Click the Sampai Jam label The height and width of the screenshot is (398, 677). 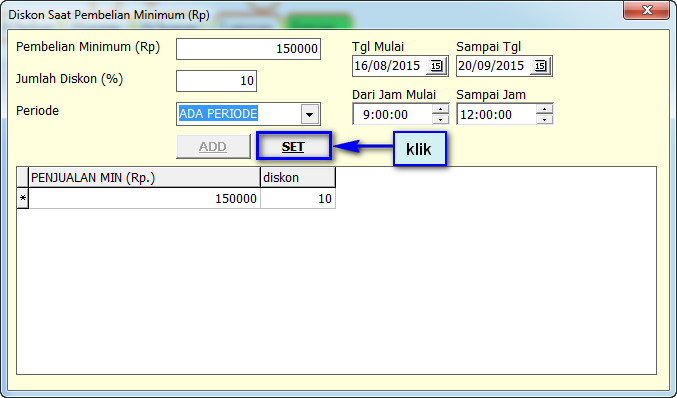click(491, 95)
